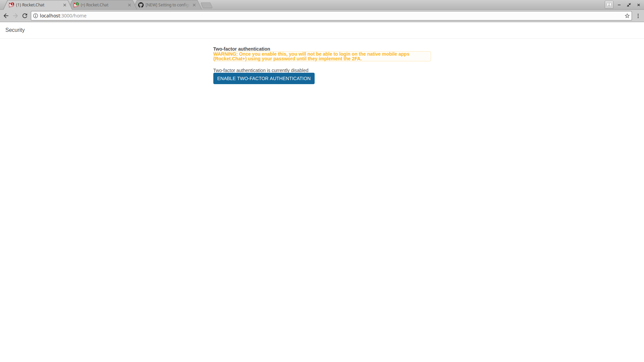This screenshot has height=362, width=644.
Task: Click the Rocket.Chat favicon icon first tab
Action: click(11, 5)
